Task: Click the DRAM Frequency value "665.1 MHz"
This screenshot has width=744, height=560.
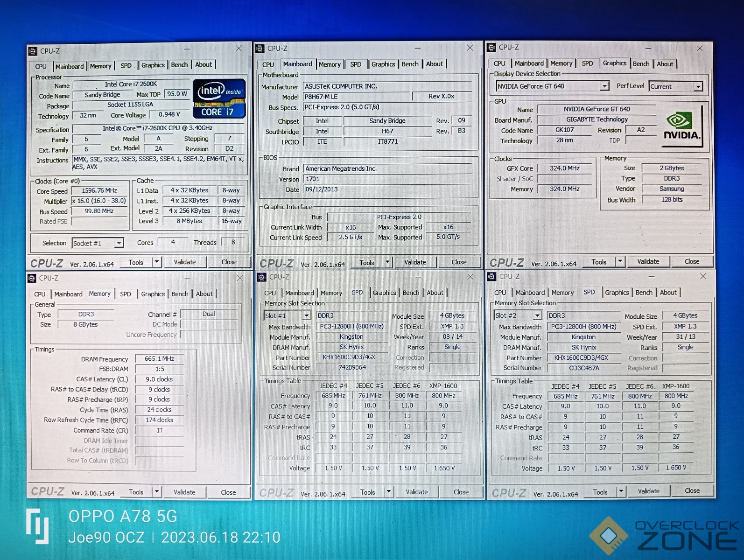Action: pyautogui.click(x=159, y=359)
